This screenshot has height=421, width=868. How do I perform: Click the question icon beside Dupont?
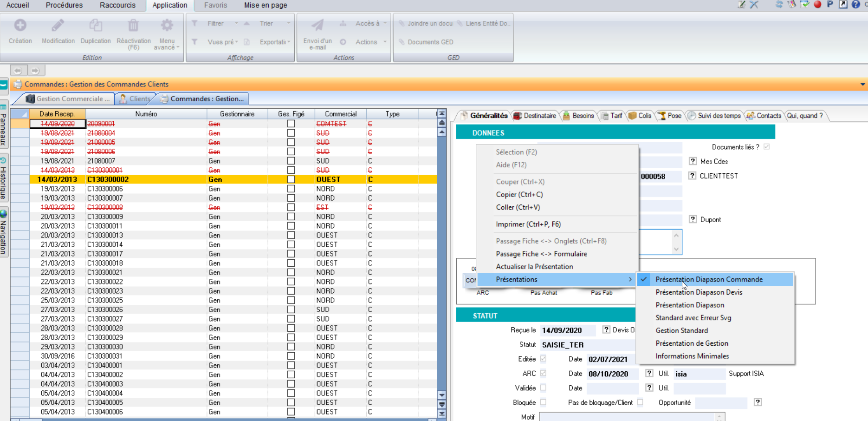coord(693,219)
